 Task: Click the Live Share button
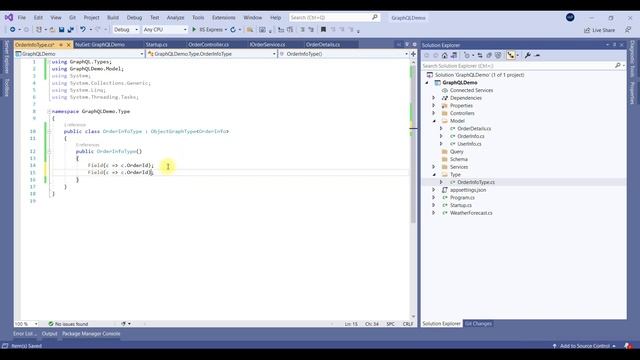(x=599, y=30)
